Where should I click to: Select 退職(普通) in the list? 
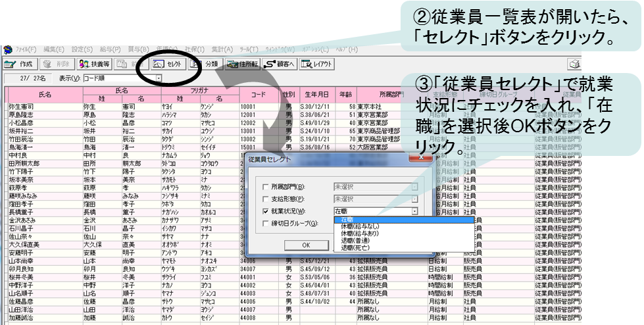tap(405, 241)
